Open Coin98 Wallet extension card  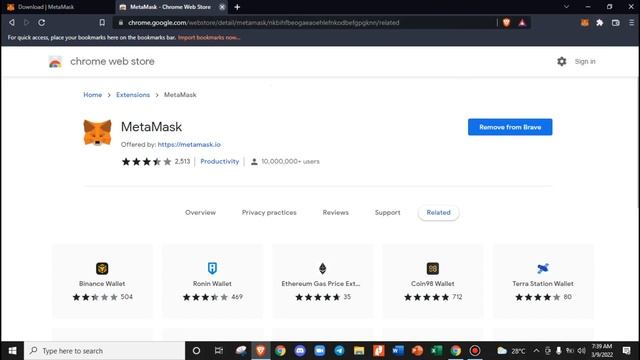(x=433, y=281)
